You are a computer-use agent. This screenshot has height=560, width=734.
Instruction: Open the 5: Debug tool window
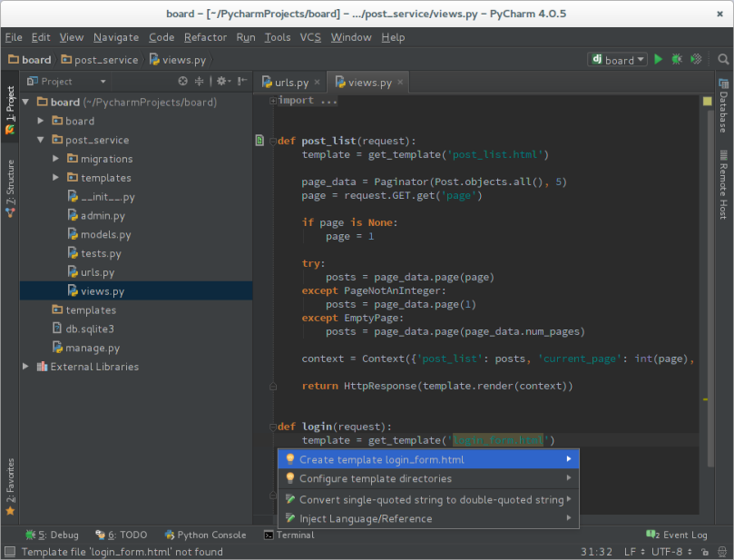53,535
